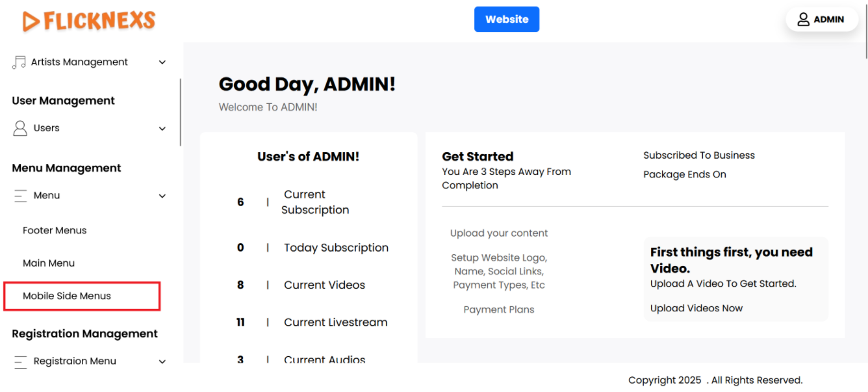The width and height of the screenshot is (868, 392).
Task: Click the Users person icon
Action: [x=20, y=128]
